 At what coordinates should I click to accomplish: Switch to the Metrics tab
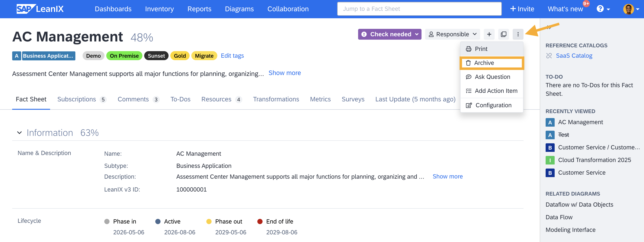click(x=320, y=99)
